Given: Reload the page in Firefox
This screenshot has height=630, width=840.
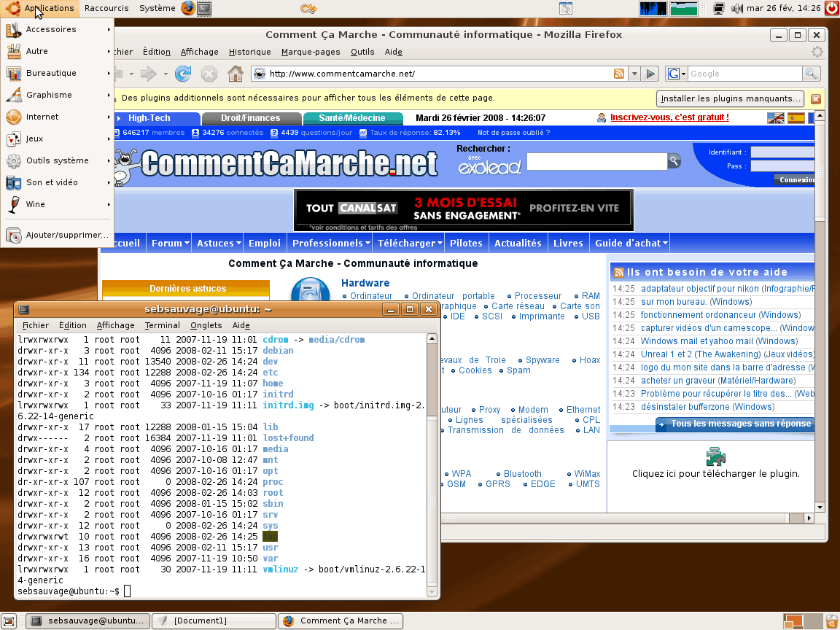Looking at the screenshot, I should [183, 74].
